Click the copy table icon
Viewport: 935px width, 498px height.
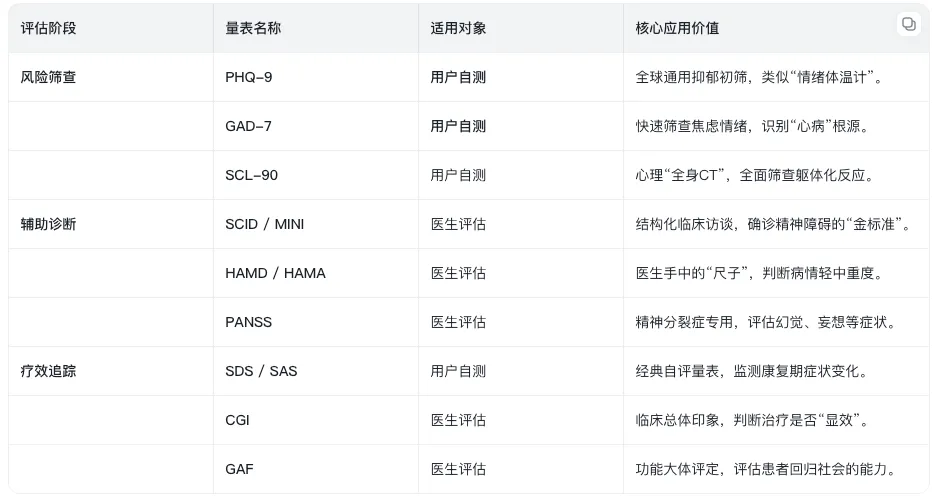point(908,25)
